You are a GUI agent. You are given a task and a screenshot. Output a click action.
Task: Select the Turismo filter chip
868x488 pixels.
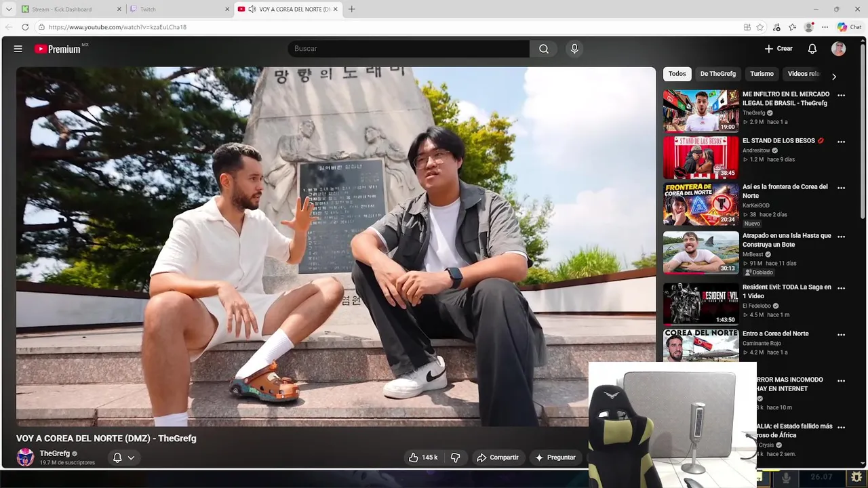point(762,74)
